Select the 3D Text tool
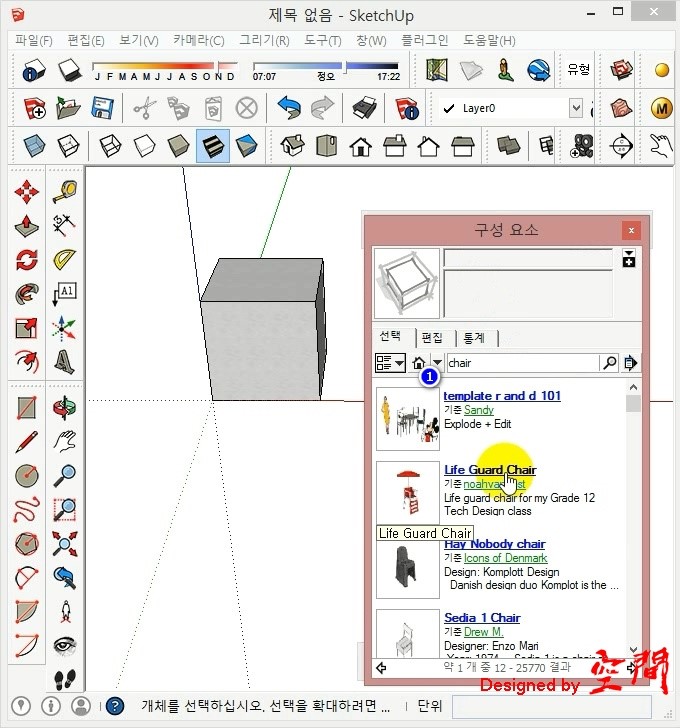Image resolution: width=680 pixels, height=728 pixels. pyautogui.click(x=65, y=362)
